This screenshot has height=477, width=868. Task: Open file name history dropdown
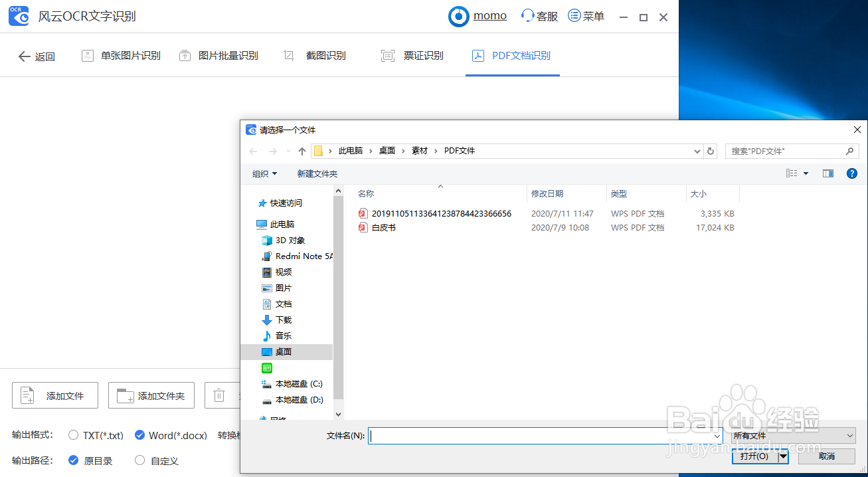[718, 436]
